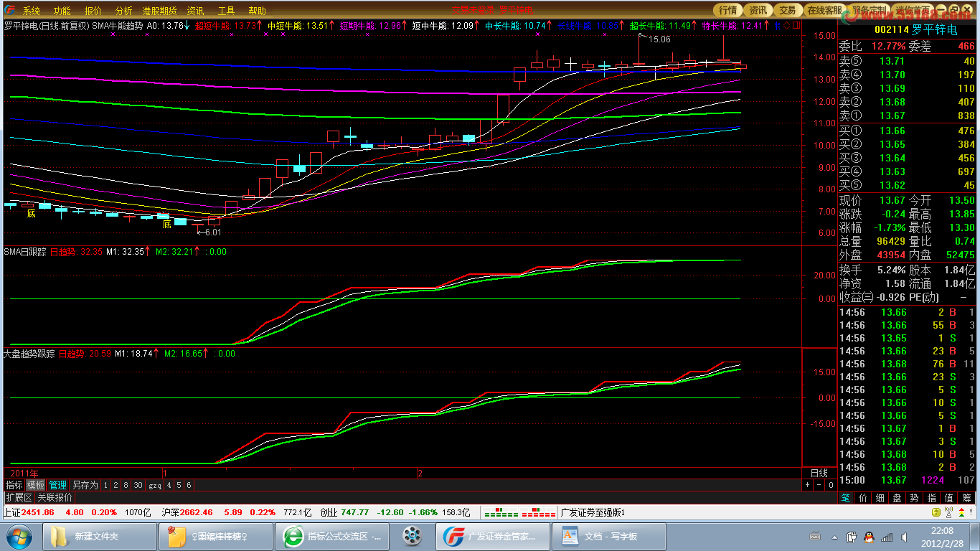This screenshot has height=551, width=980.
Task: Open the 帮助 menu
Action: point(257,11)
